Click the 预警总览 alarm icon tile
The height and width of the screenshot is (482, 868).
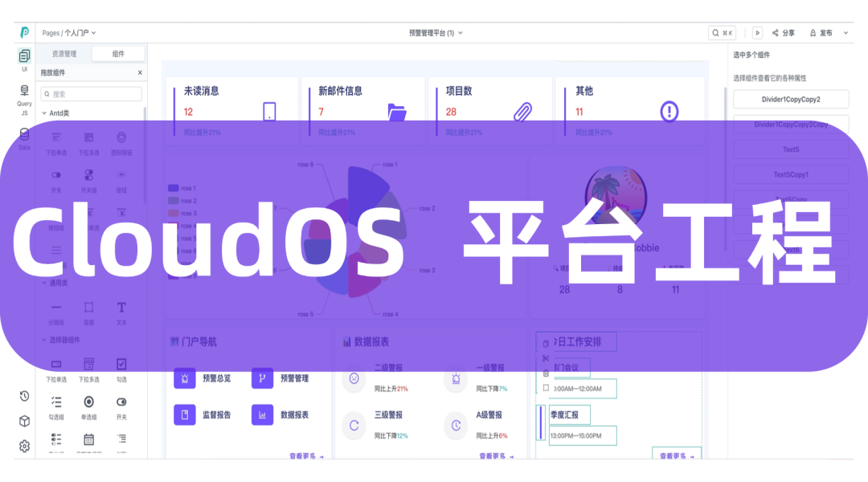pos(185,378)
